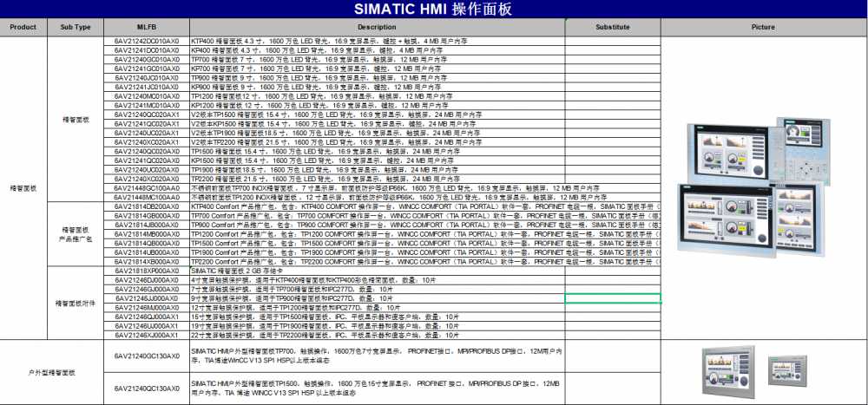Screen dimensions: 868x405
Task: Click the Picture column header
Action: click(x=764, y=27)
